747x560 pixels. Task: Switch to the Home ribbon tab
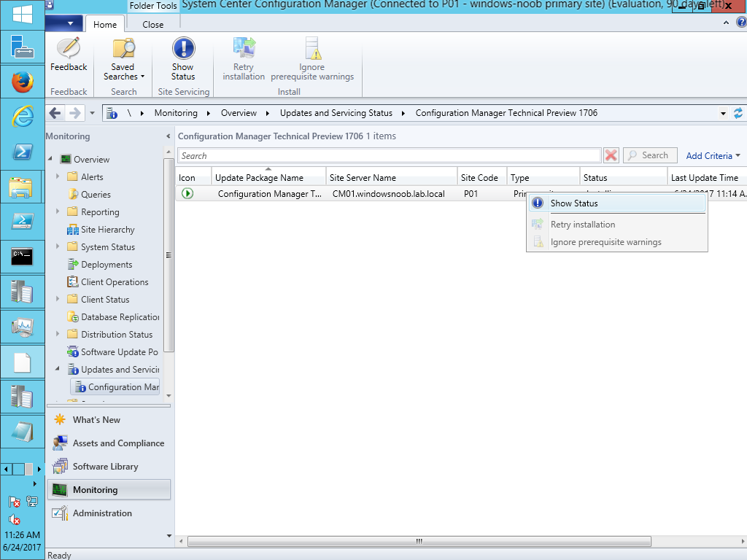[x=105, y=24]
